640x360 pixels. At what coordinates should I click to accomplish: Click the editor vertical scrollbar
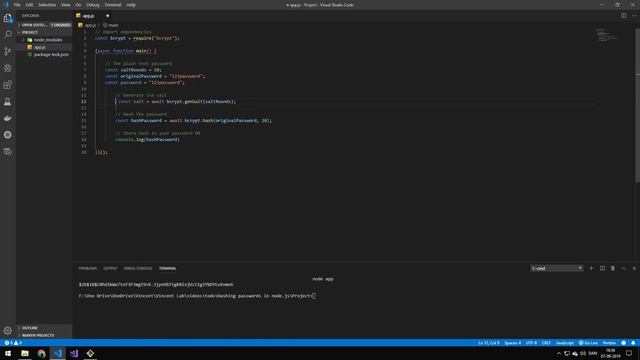coord(637,106)
